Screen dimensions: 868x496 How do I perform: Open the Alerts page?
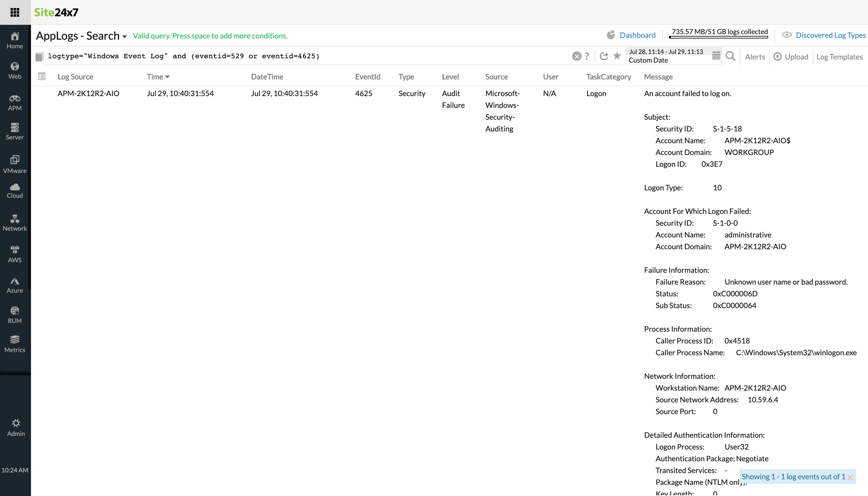755,56
